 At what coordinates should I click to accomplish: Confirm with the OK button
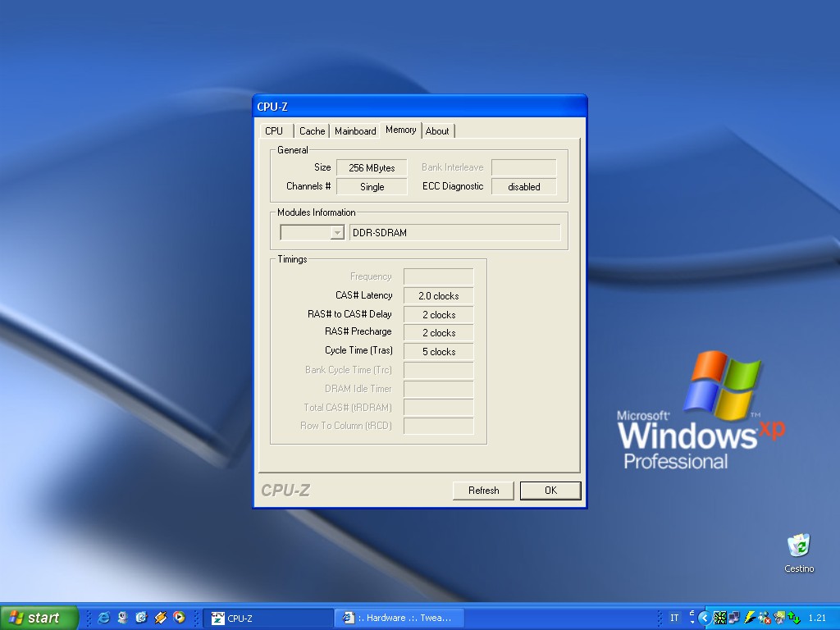point(550,491)
